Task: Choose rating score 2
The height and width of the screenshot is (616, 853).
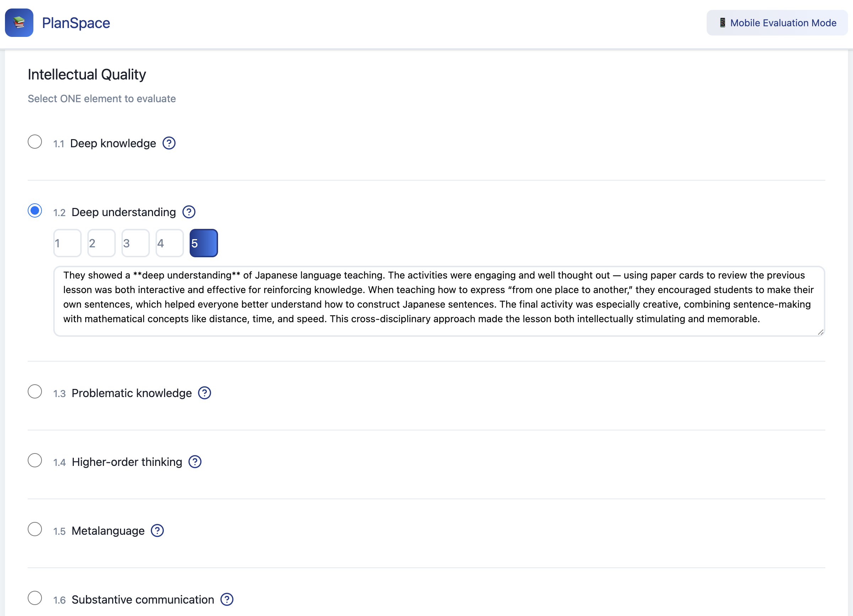Action: point(102,243)
